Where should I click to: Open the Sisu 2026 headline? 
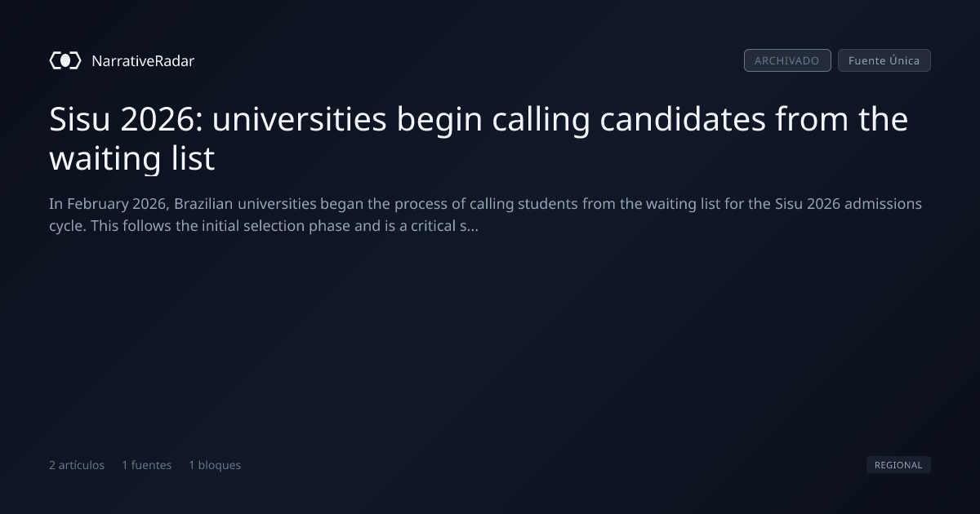pos(479,139)
